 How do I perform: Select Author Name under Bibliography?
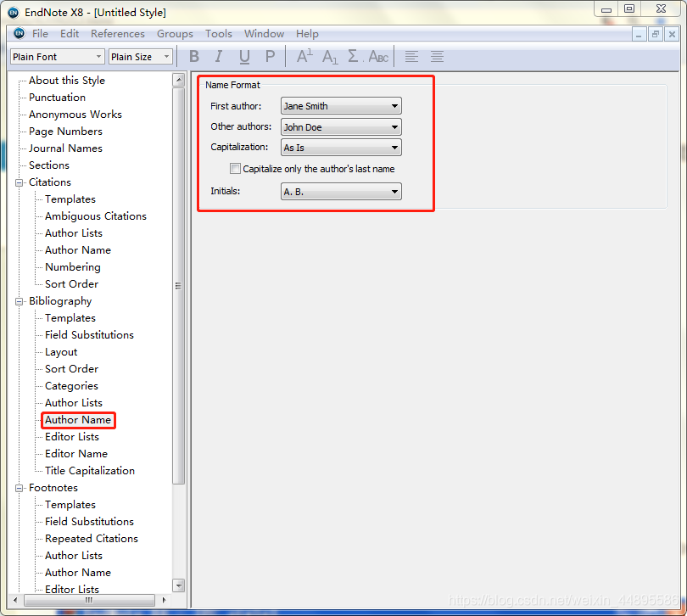pos(78,420)
